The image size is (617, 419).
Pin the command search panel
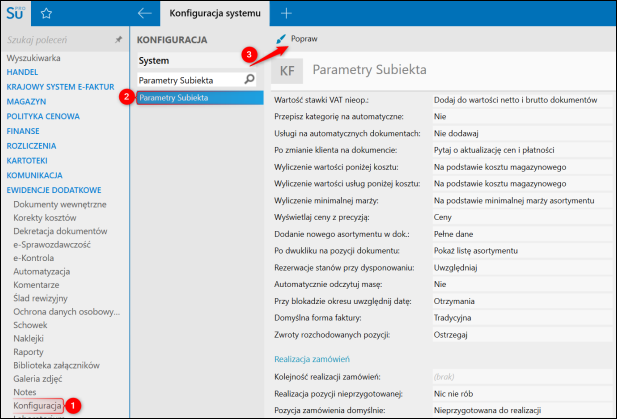point(119,40)
